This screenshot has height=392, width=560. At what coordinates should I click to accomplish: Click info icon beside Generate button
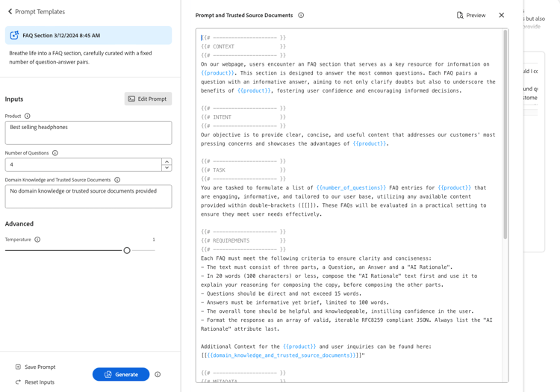158,375
